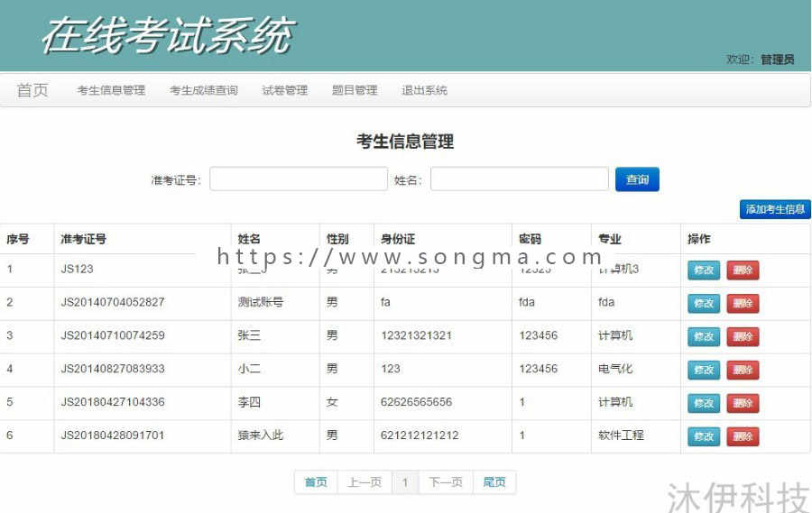Viewport: 812px width, 513px height.
Task: Select cell JS20140704052827
Action: [113, 302]
